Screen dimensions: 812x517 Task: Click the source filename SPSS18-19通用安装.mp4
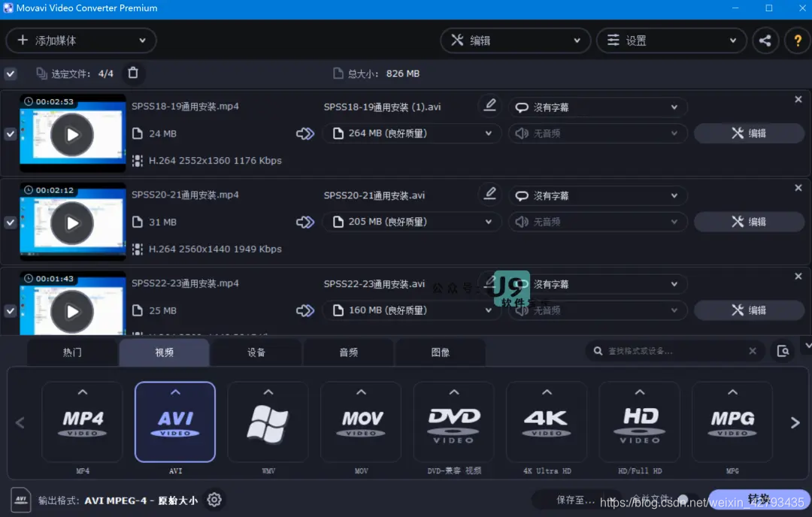[x=185, y=106]
